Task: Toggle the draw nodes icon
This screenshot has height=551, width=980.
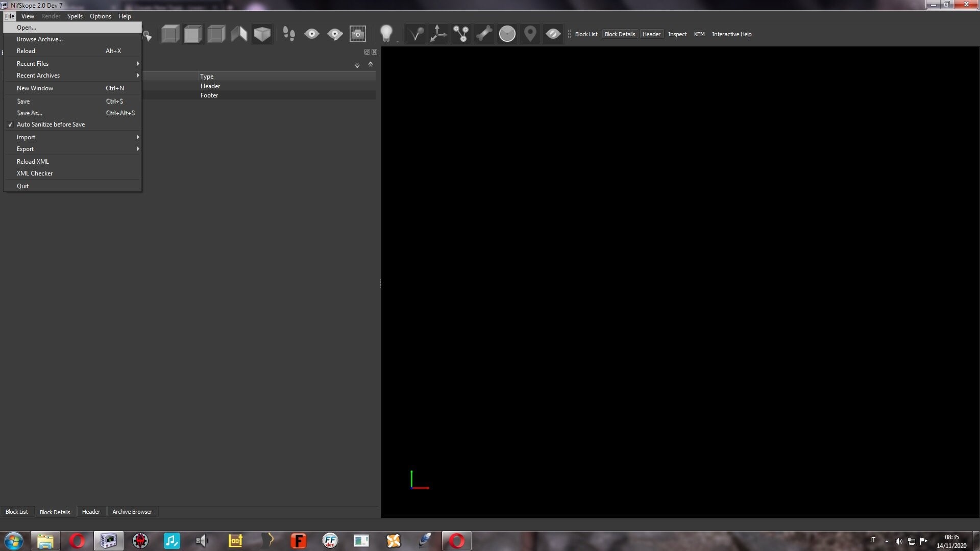Action: 461,34
